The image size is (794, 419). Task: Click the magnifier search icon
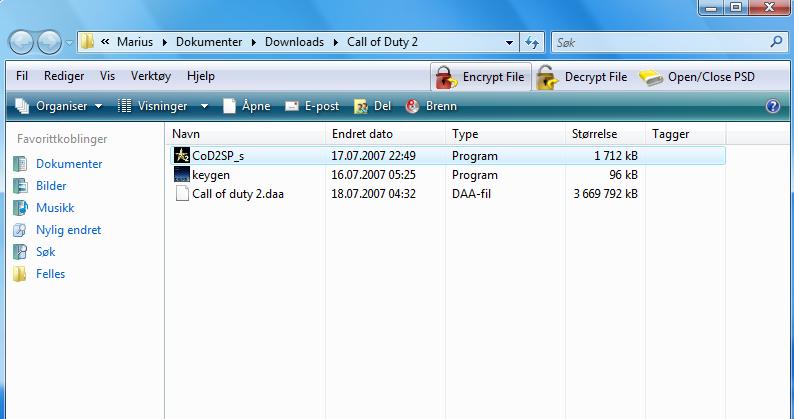tap(776, 42)
